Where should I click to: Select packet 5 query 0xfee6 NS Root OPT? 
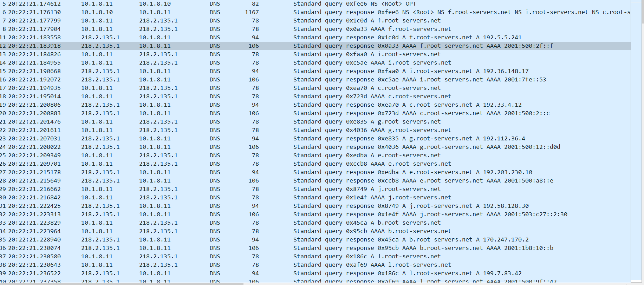tap(315, 4)
